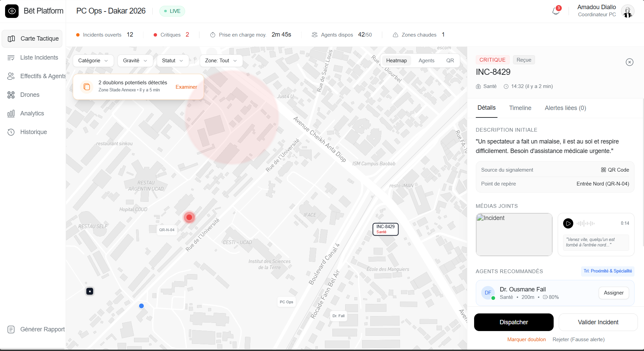Click the Zones chaudes warning icon

(395, 35)
